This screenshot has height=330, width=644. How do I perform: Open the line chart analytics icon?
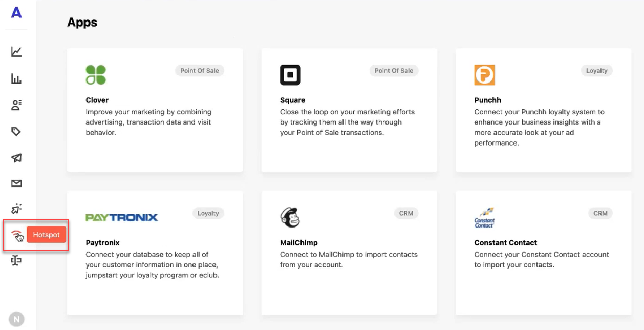click(16, 52)
